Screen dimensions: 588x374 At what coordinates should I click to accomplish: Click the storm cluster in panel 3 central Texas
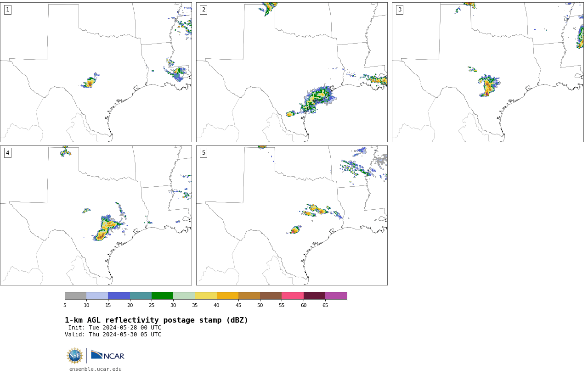(488, 85)
